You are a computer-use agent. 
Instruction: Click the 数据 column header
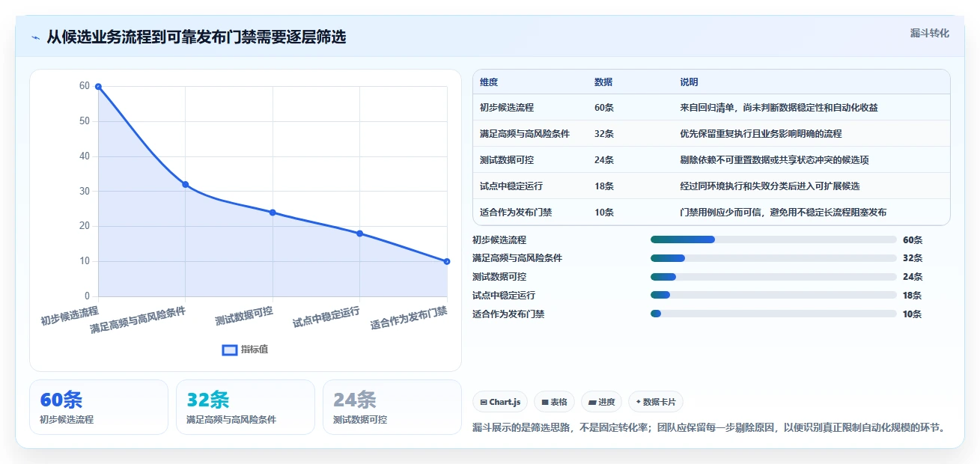603,82
